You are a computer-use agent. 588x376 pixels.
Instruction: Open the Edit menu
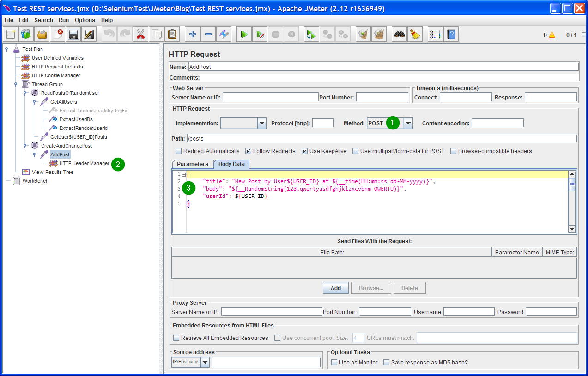click(24, 20)
